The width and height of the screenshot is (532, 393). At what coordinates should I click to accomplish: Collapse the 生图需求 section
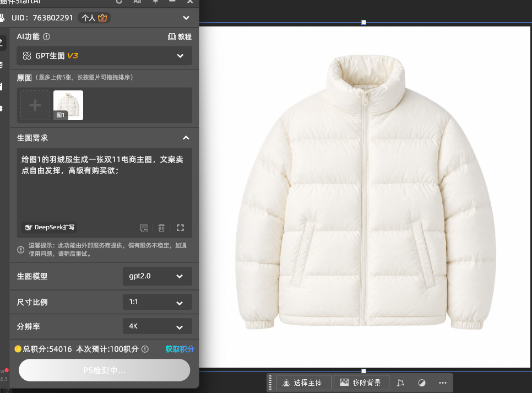[x=186, y=138]
